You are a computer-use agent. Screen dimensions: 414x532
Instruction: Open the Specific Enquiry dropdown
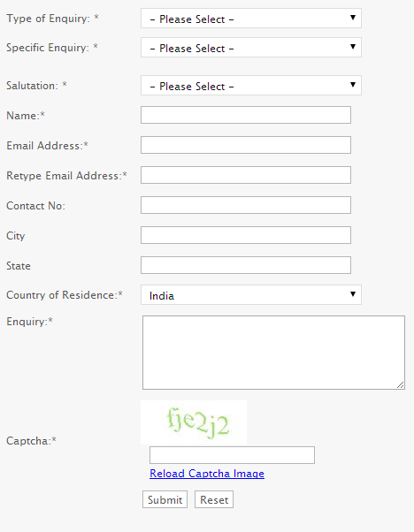[251, 48]
